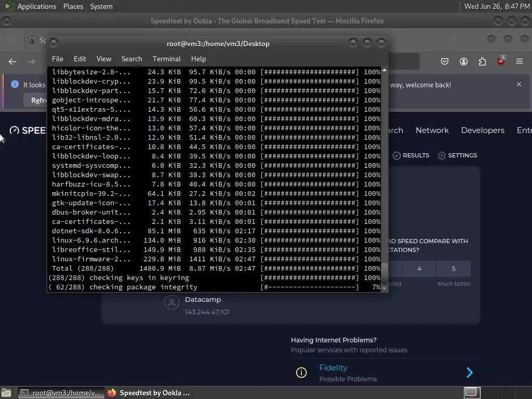
Task: Open the System menu in top panel
Action: click(x=101, y=6)
